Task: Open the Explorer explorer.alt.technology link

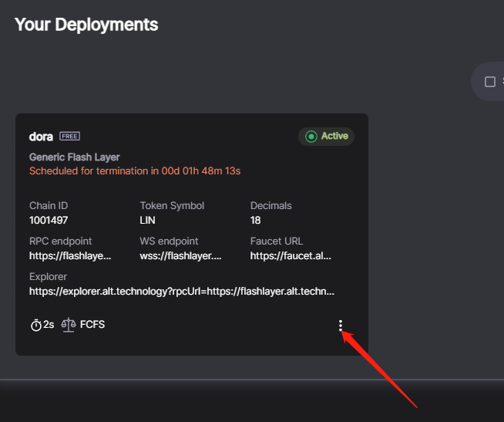Action: click(x=182, y=292)
